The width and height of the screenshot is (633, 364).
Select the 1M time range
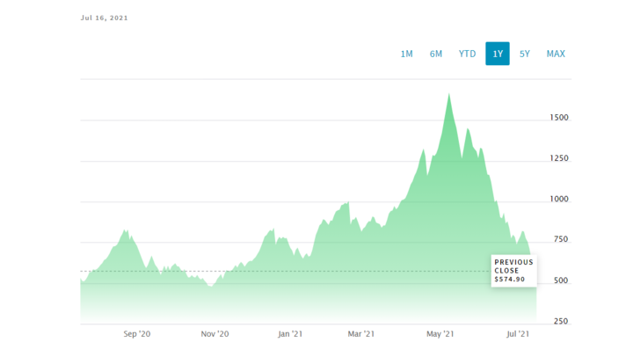(406, 54)
